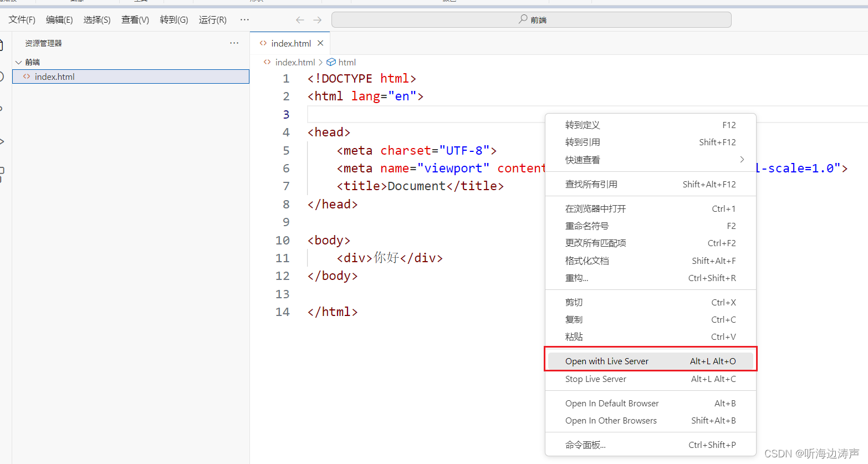Click line number 14 in gutter
Viewport: 868px width, 464px height.
[x=283, y=312]
